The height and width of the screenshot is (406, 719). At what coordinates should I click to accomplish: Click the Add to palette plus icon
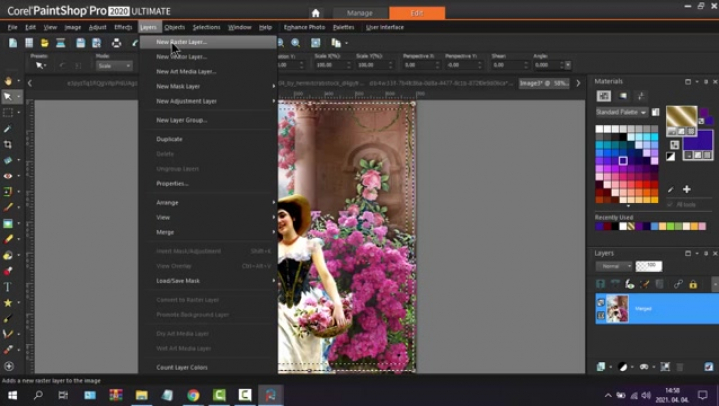pyautogui.click(x=686, y=189)
